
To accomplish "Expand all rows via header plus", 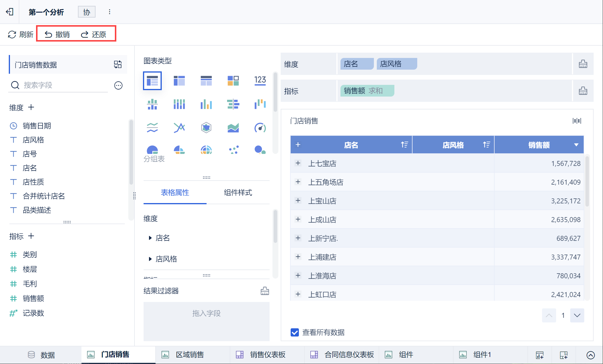I will coord(298,145).
